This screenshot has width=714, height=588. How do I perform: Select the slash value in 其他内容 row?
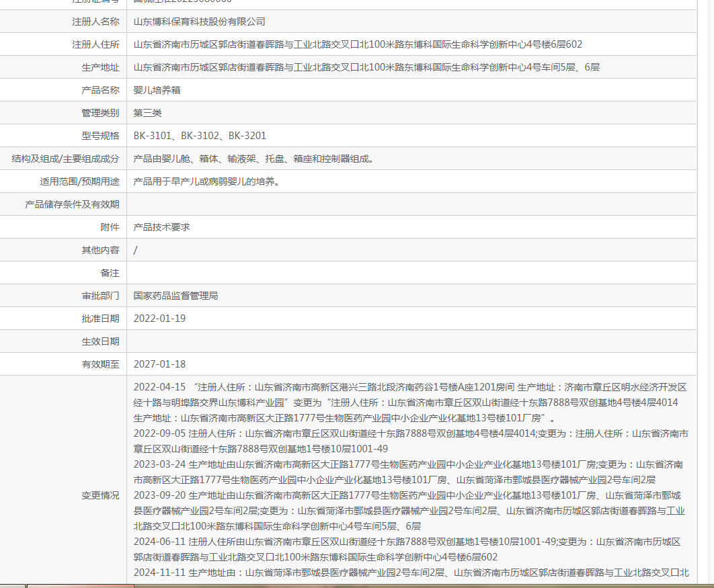[x=135, y=250]
